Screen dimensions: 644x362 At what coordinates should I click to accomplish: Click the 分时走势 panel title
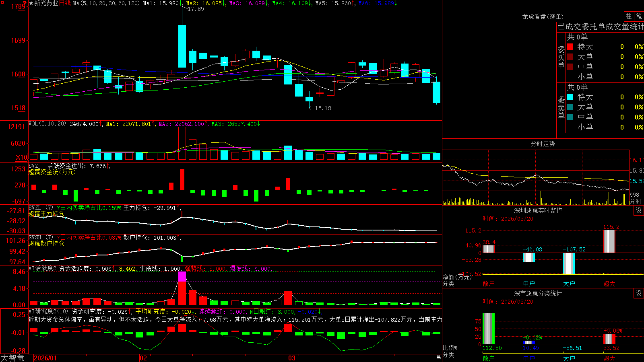(x=543, y=144)
